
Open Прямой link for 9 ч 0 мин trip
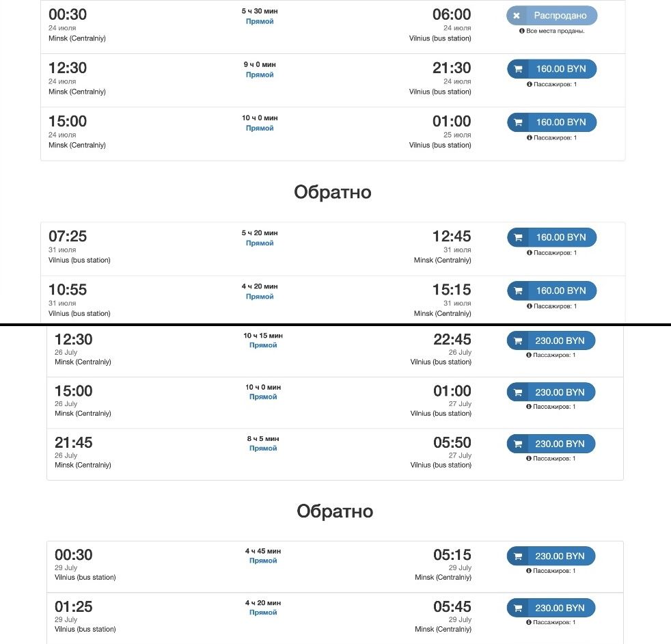click(x=260, y=75)
